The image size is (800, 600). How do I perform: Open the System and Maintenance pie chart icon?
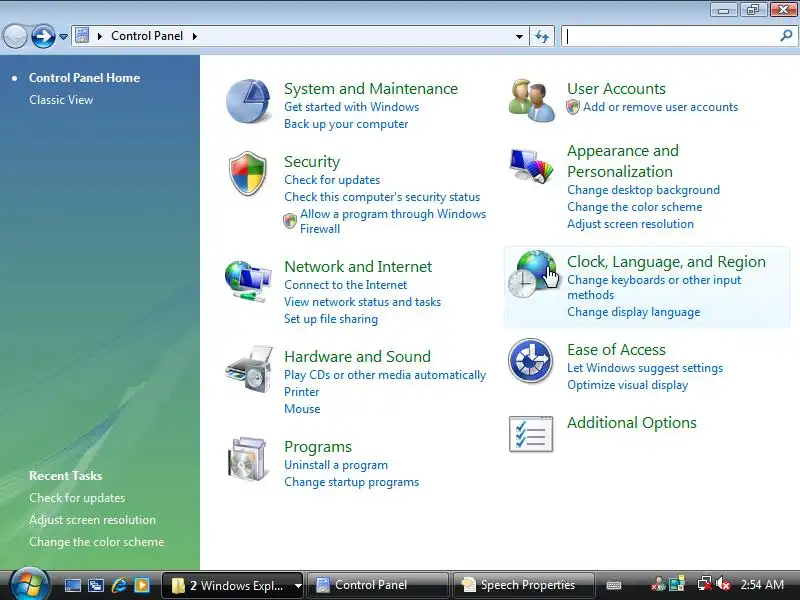tap(248, 101)
